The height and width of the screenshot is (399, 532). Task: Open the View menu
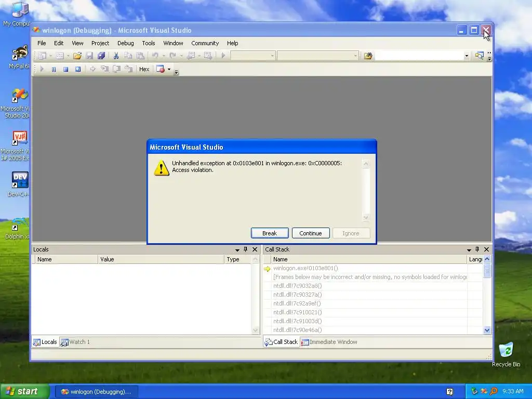(x=77, y=43)
